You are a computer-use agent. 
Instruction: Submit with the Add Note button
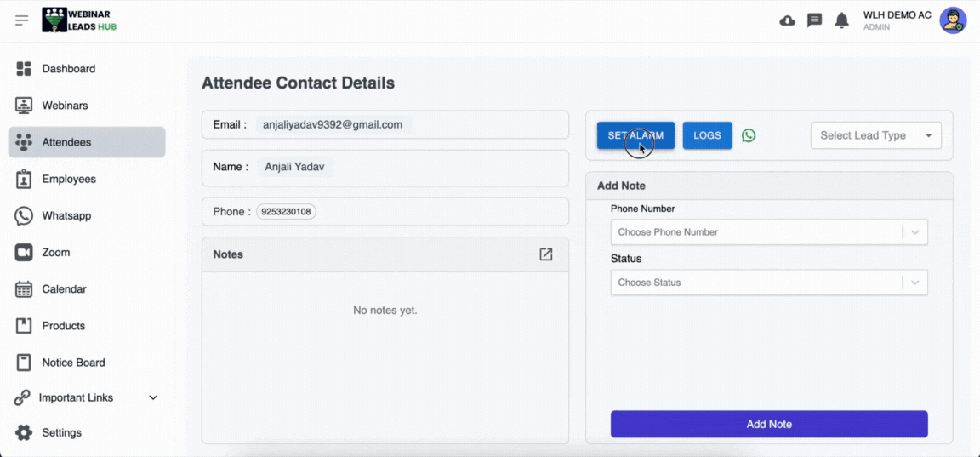tap(769, 424)
